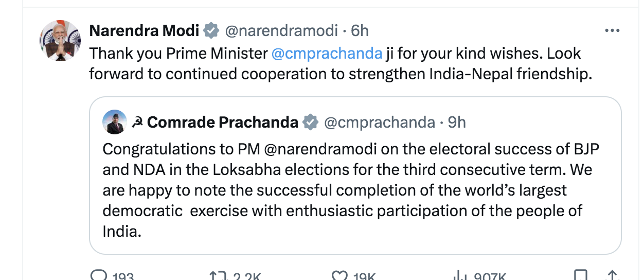Click Narendra Modi's profile avatar
This screenshot has height=280, width=644.
click(60, 41)
